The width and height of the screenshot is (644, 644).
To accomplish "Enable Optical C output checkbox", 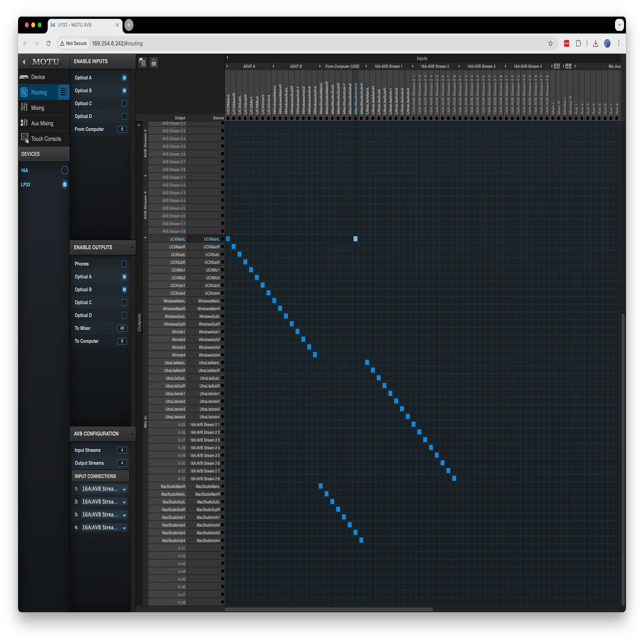I will [x=124, y=302].
